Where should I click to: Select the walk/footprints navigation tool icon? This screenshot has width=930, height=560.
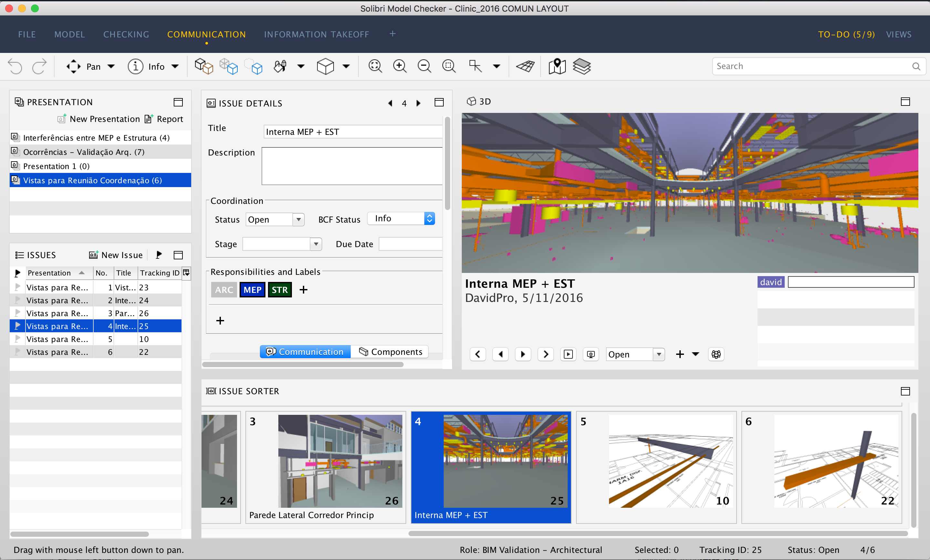(280, 66)
